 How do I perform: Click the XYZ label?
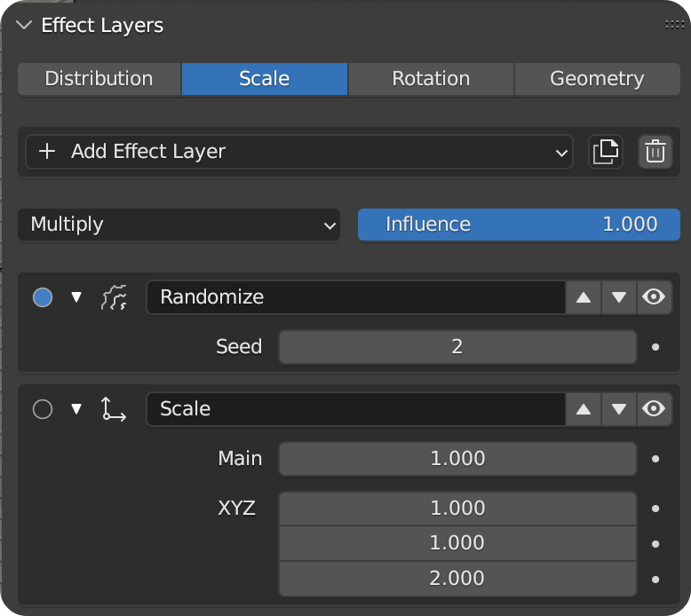(236, 509)
